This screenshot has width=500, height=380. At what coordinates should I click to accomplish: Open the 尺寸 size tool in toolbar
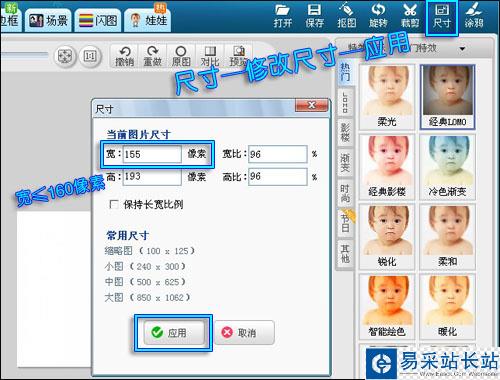click(x=442, y=17)
